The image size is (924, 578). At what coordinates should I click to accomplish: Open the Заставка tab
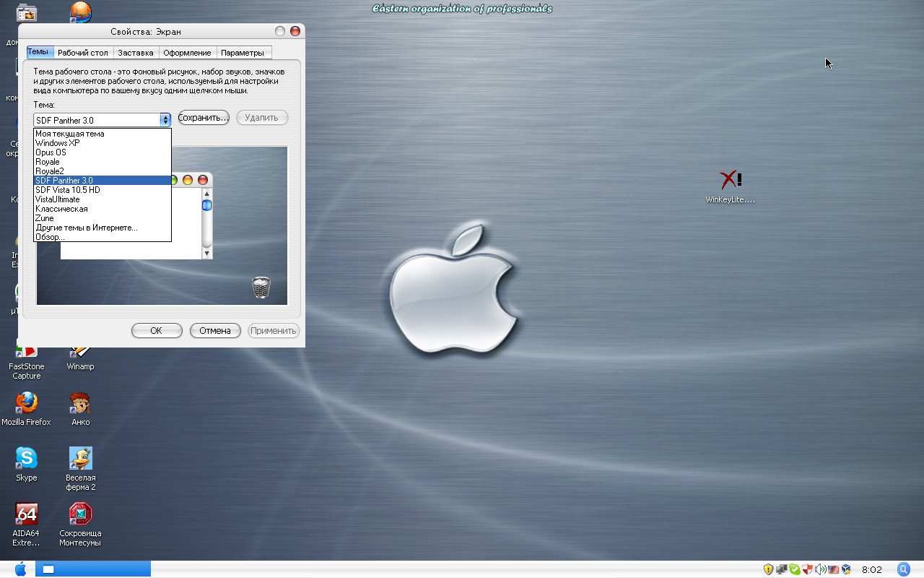136,53
